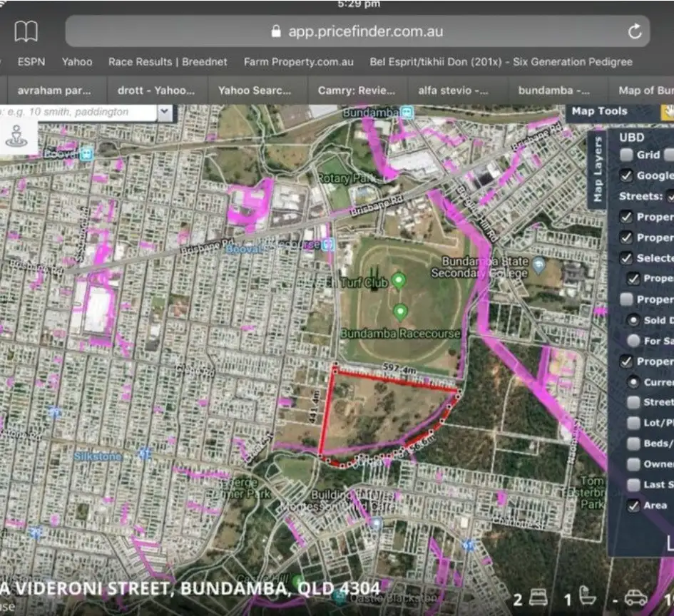Click the street view pegman icon

point(15,135)
